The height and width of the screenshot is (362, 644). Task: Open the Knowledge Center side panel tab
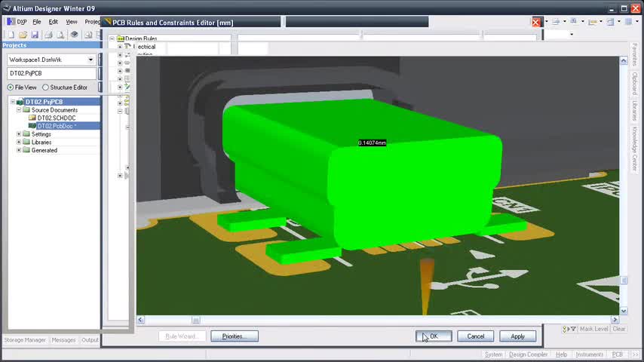(635, 149)
